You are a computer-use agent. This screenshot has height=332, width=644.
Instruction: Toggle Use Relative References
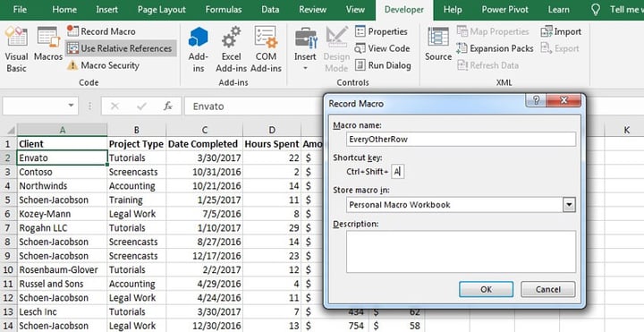pos(121,48)
